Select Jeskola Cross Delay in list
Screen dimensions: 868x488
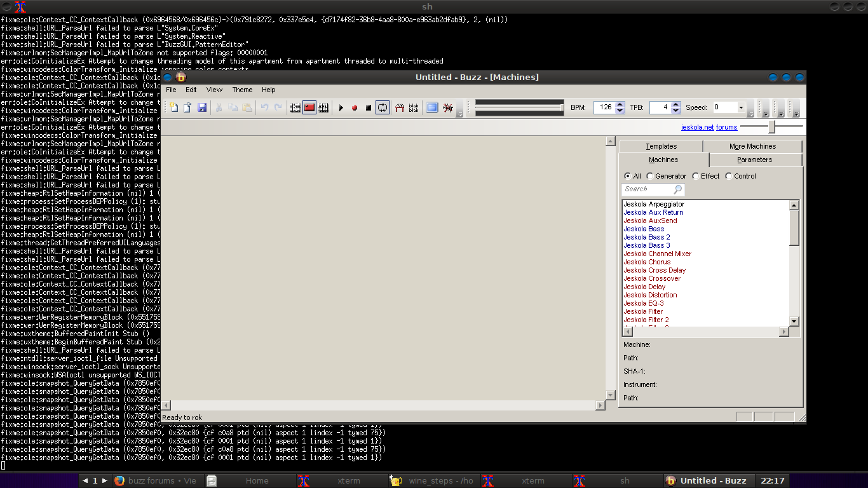(x=654, y=270)
